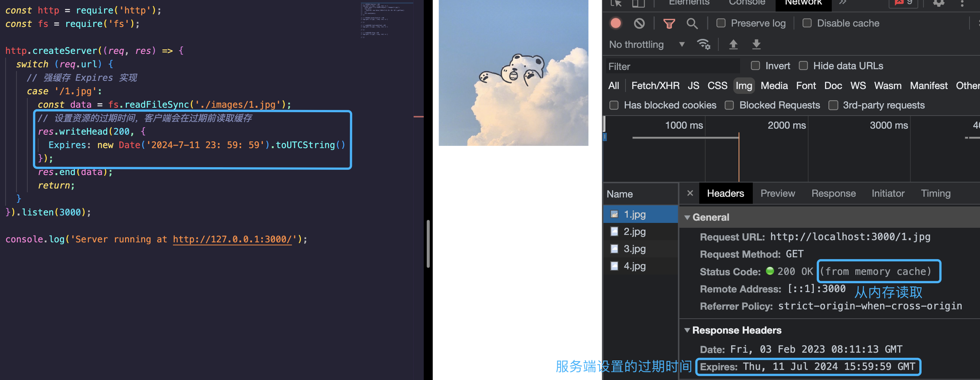The width and height of the screenshot is (980, 380).
Task: Open network conditions wifi icon
Action: (703, 45)
